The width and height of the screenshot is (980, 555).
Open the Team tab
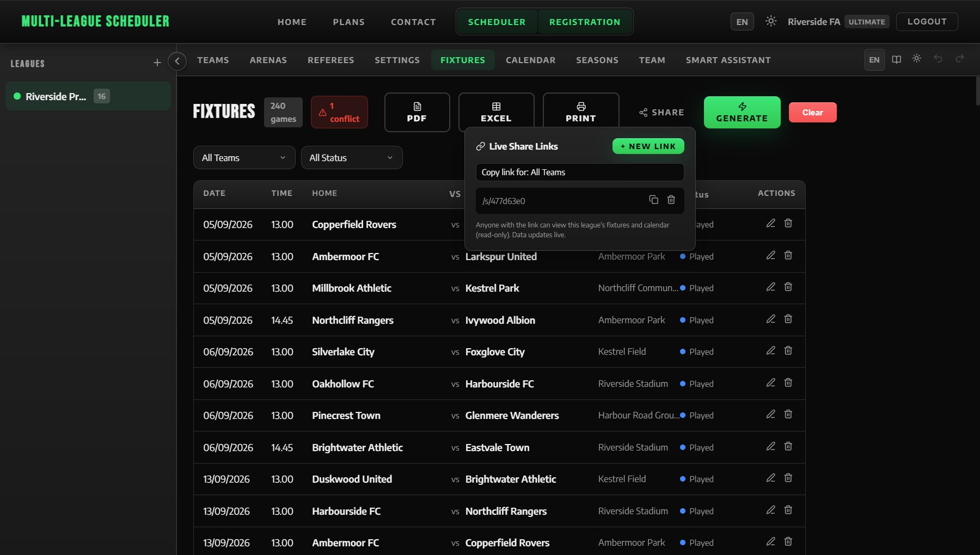coord(652,60)
